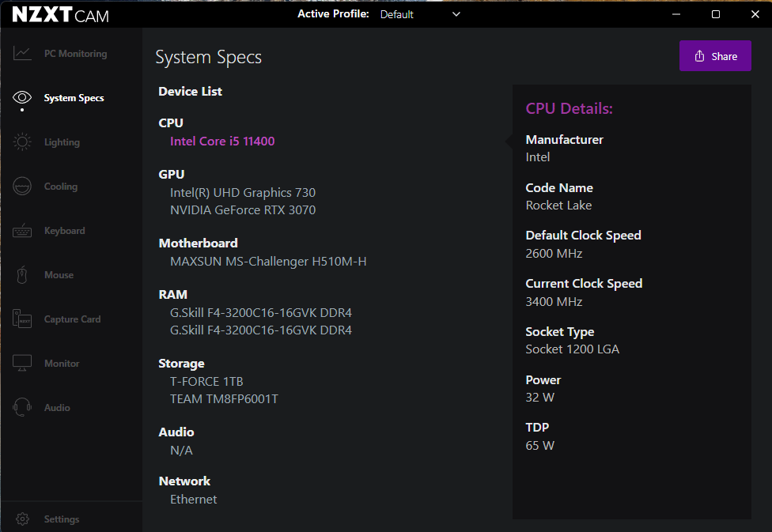Open the Monitor section label
The width and height of the screenshot is (772, 532).
tap(62, 364)
